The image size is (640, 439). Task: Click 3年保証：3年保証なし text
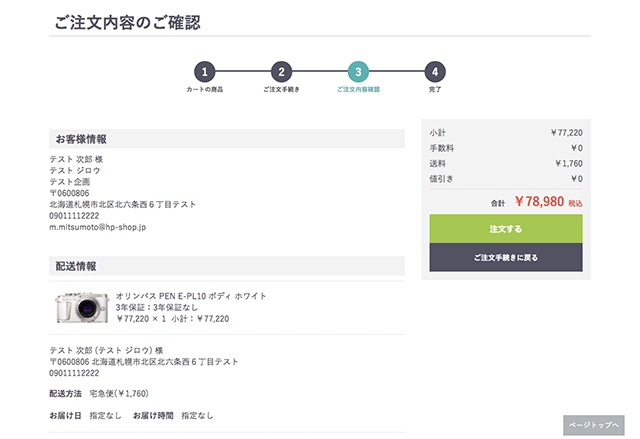[x=157, y=307]
